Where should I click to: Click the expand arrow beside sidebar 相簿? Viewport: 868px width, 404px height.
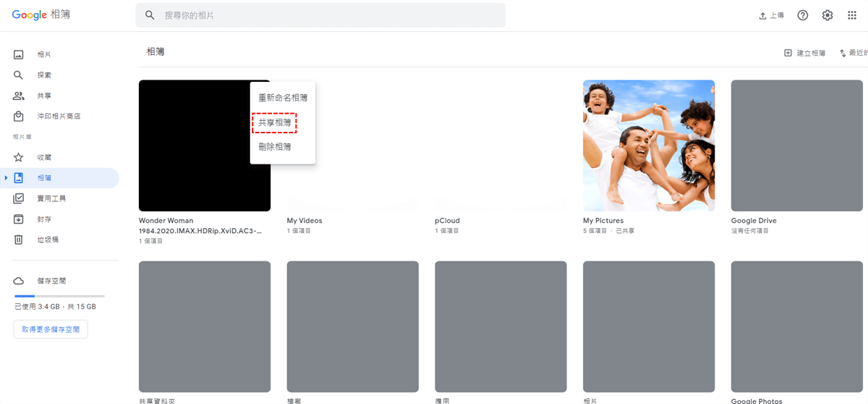point(6,177)
